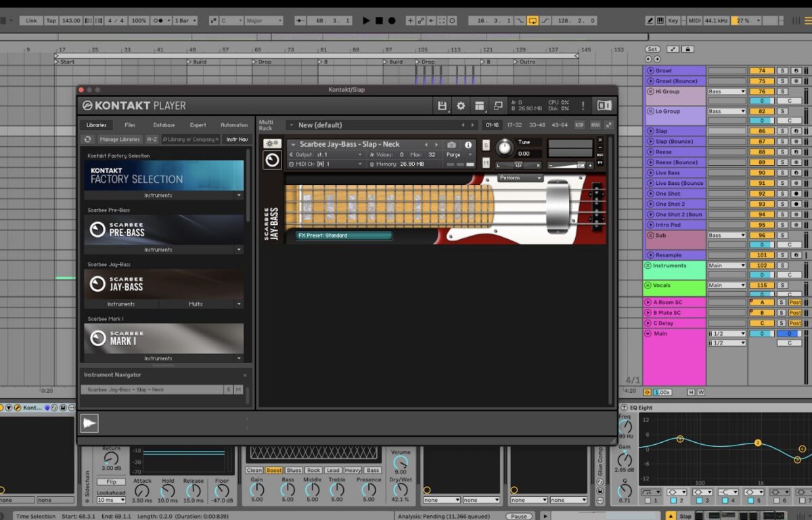
Task: Click the Multis button under Scarbee Jay-Bass
Action: [x=196, y=304]
